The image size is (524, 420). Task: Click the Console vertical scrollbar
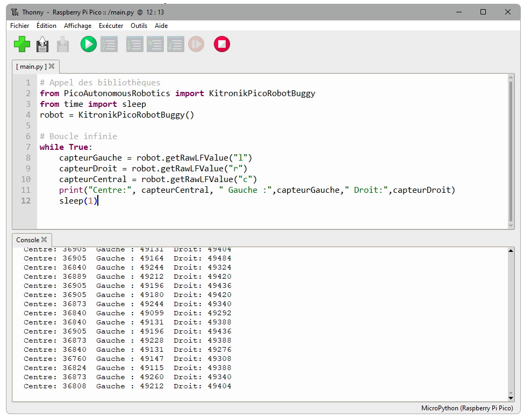pos(511,322)
